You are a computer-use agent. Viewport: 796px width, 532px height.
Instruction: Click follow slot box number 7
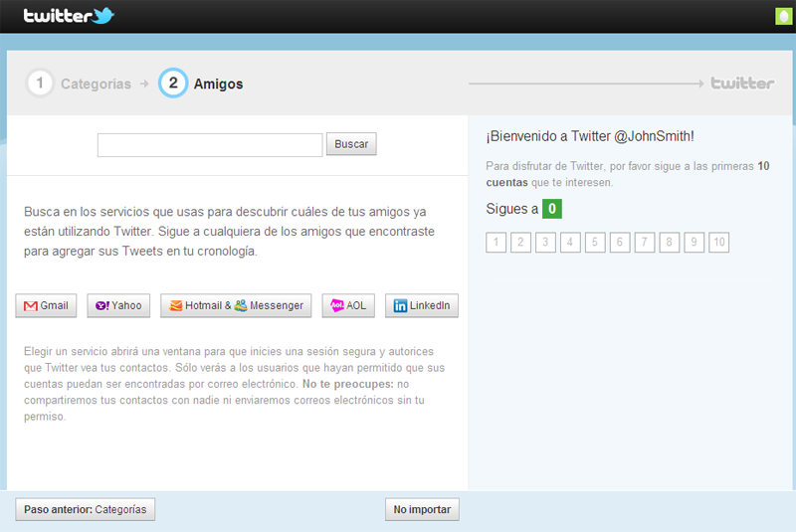coord(645,243)
